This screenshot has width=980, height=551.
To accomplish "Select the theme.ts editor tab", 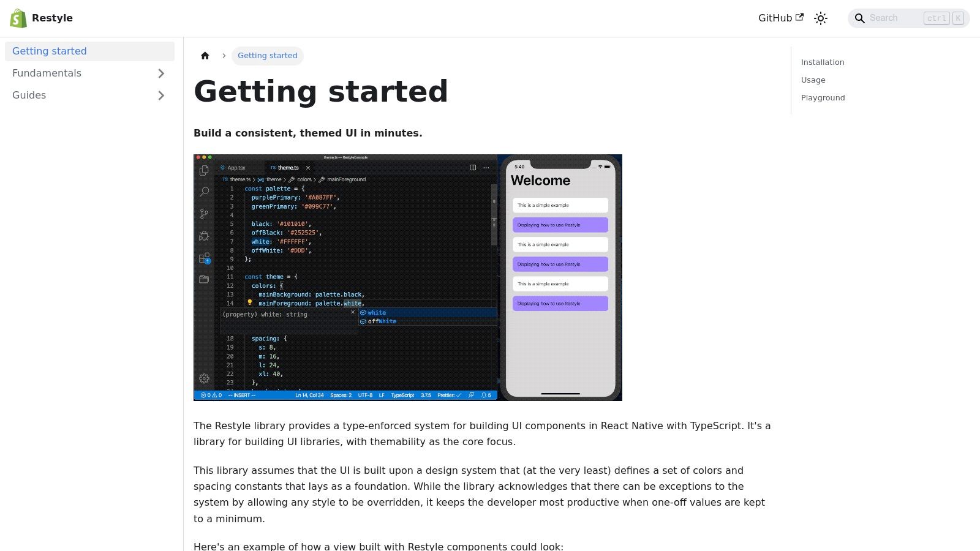I will [288, 167].
